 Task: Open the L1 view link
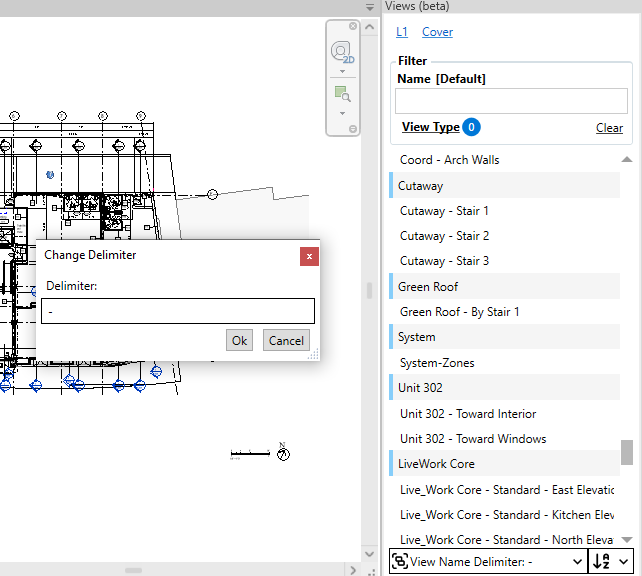pyautogui.click(x=401, y=32)
